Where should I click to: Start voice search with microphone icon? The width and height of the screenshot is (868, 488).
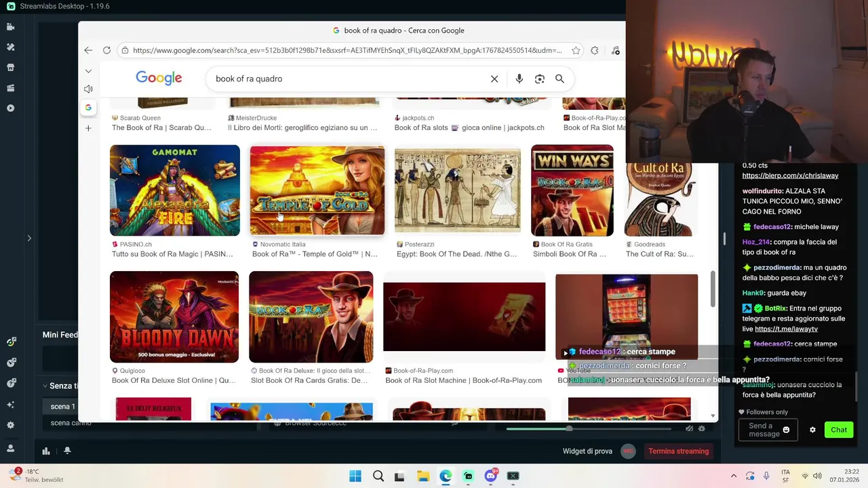coord(519,79)
